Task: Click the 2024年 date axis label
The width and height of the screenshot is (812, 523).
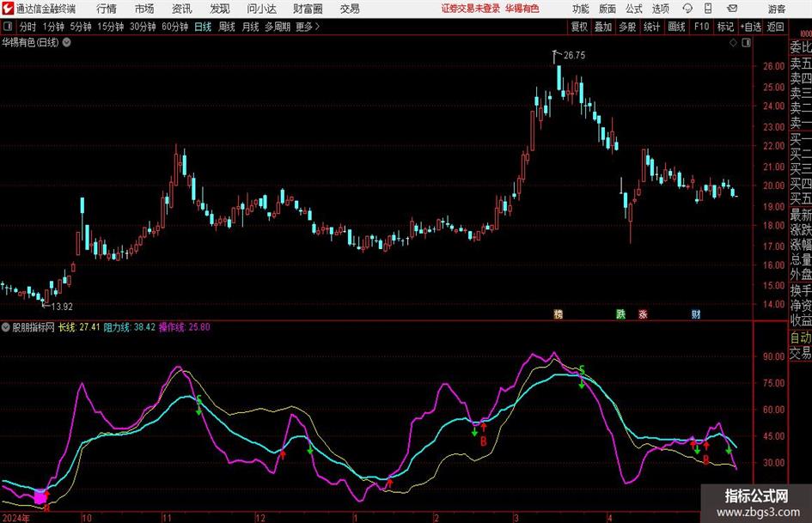Action: (x=16, y=518)
